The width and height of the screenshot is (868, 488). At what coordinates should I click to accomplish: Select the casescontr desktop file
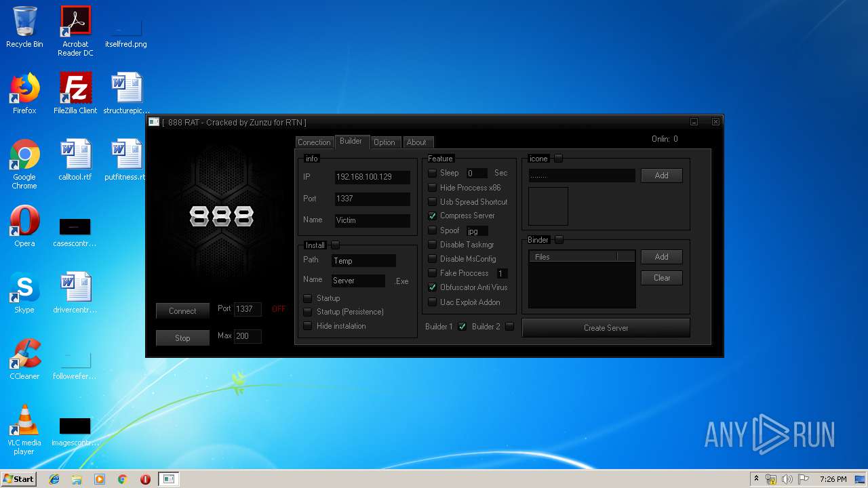[x=75, y=232]
